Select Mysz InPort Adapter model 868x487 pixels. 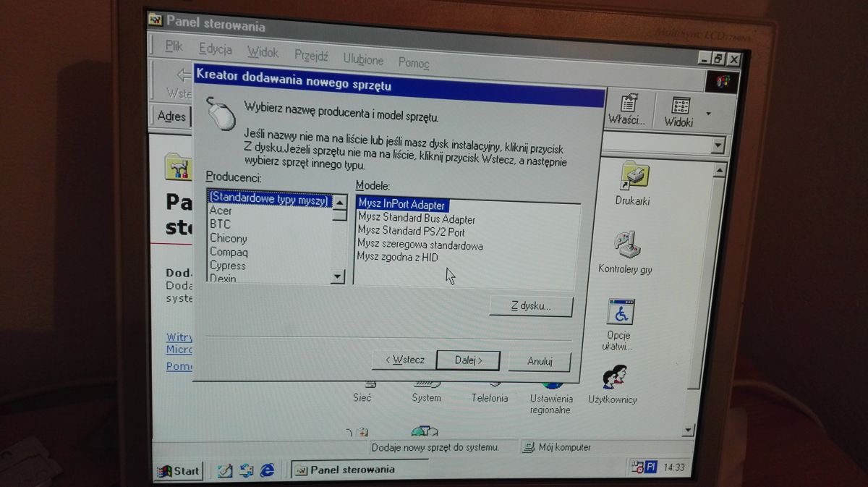click(x=401, y=204)
